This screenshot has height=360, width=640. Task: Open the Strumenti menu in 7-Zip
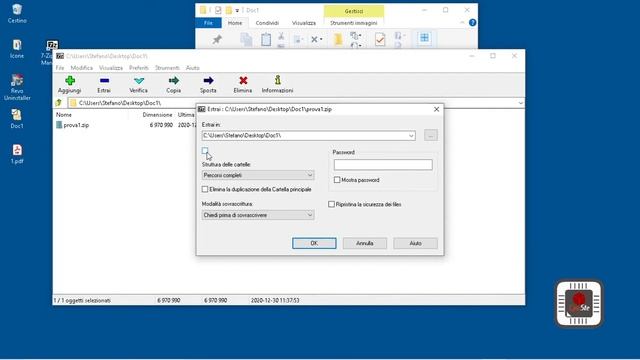[167, 68]
